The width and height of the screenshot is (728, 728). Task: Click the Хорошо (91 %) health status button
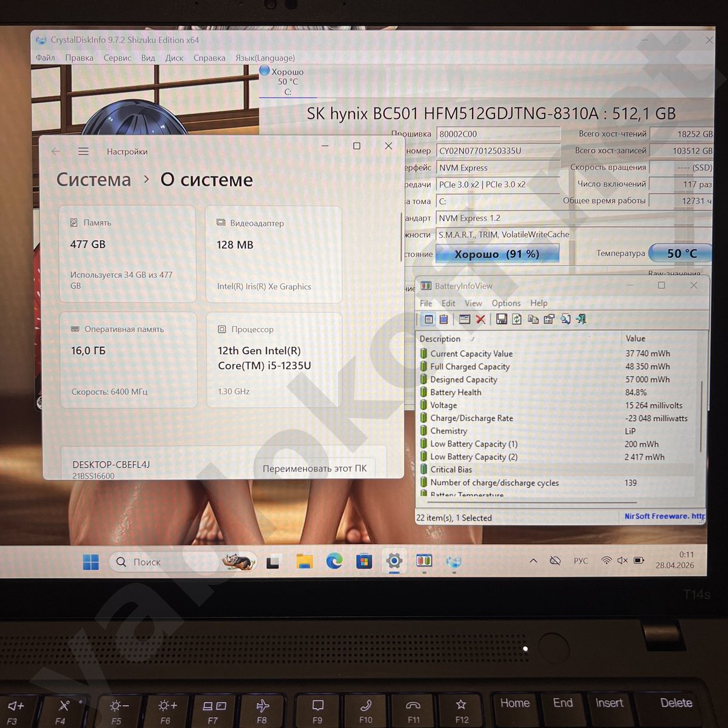(x=497, y=254)
